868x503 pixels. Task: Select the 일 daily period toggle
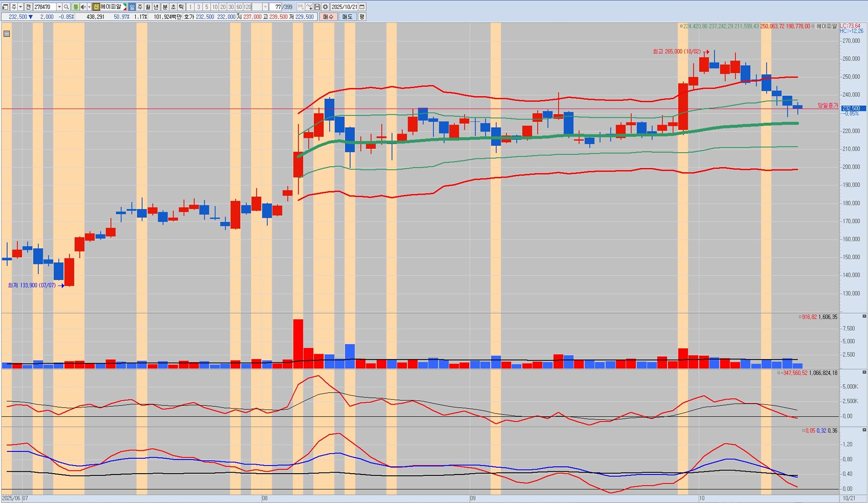pos(132,7)
